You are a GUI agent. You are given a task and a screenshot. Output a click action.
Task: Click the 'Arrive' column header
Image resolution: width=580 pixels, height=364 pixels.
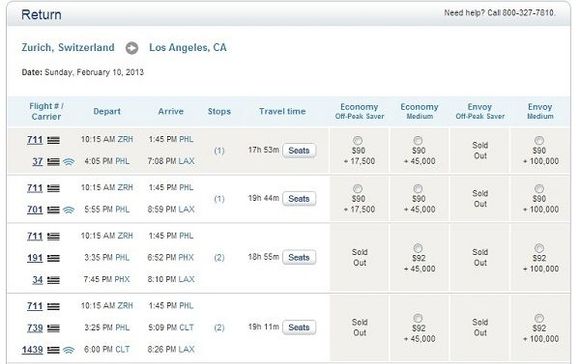(x=171, y=111)
